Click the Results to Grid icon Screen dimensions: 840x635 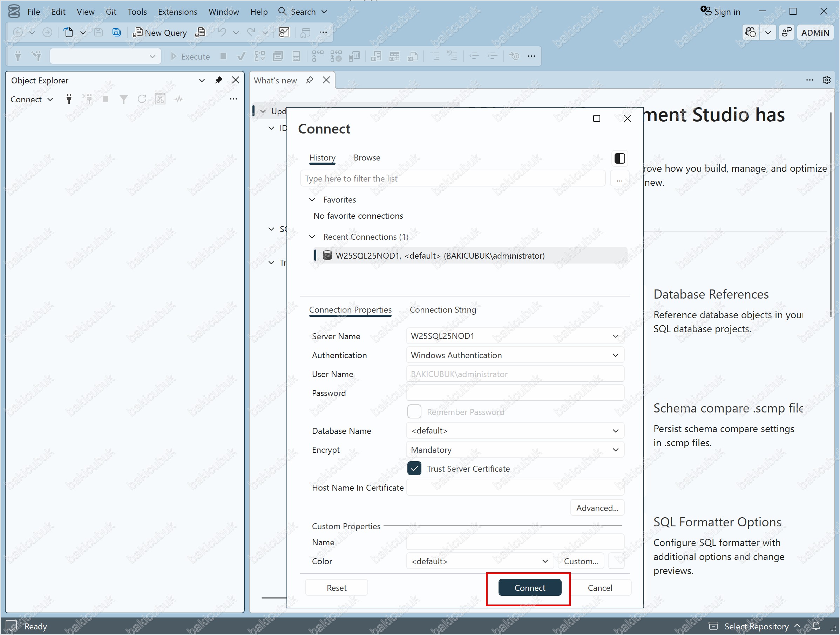[394, 56]
